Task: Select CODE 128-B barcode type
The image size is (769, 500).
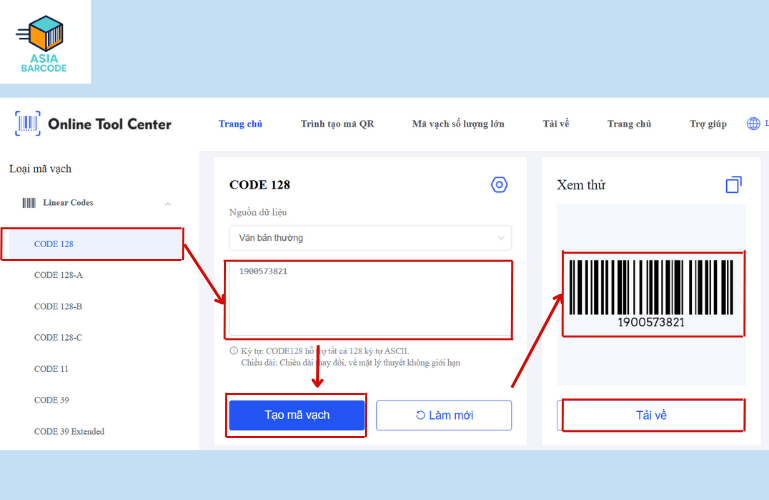Action: 58,306
